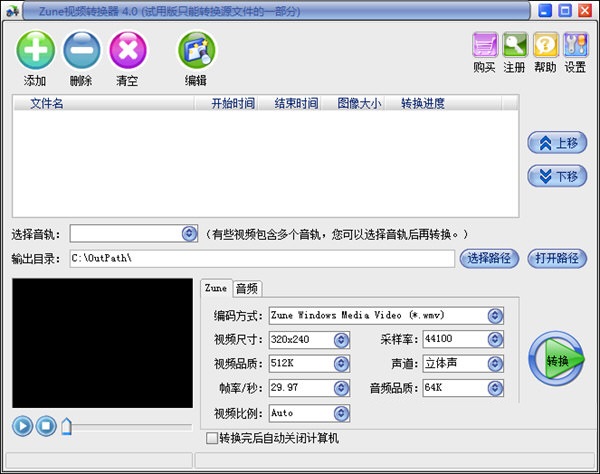
Task: Stop the preview video
Action: [46, 426]
